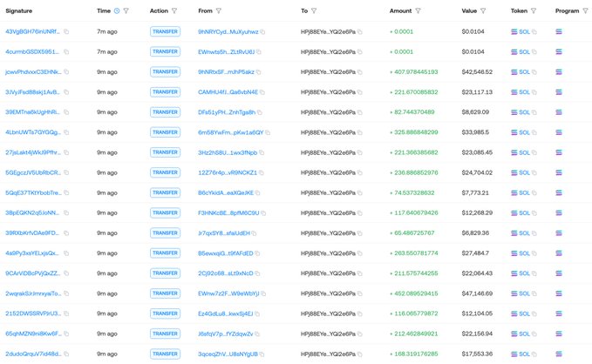The image size is (592, 364).
Task: Open program icon in the $17,553.36 row
Action: [559, 354]
